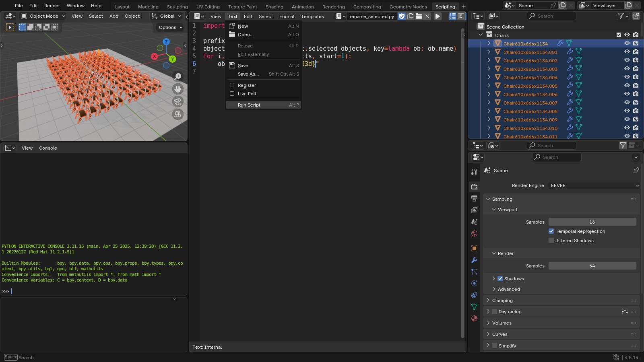
Task: Toggle camera view icon in 3D viewport
Action: click(178, 102)
